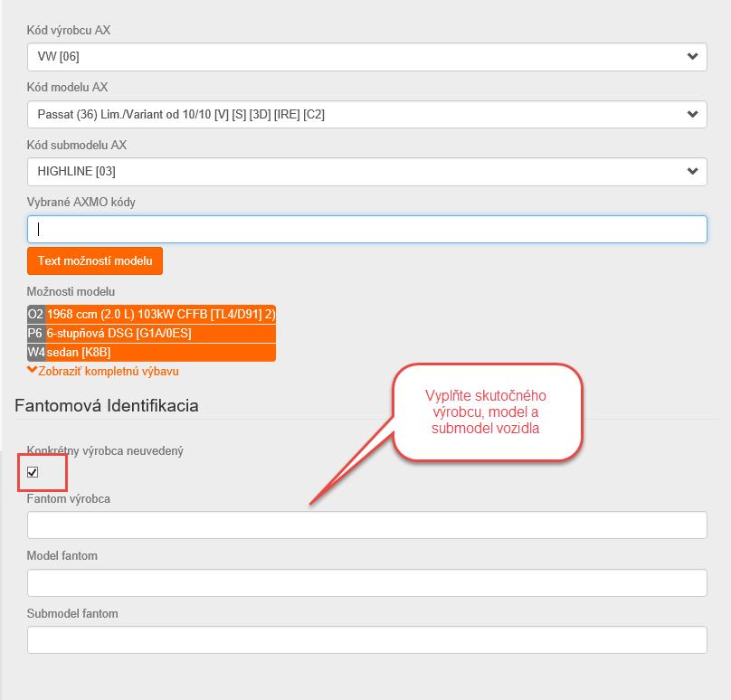Select the P6 6-stupňová DSG option

click(151, 333)
